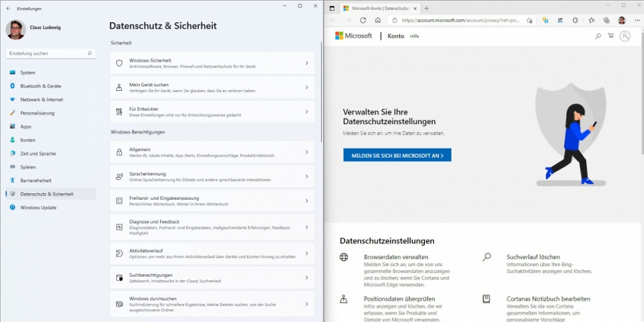The image size is (644, 322).
Task: Click the Für Entwickler tools icon
Action: [119, 111]
